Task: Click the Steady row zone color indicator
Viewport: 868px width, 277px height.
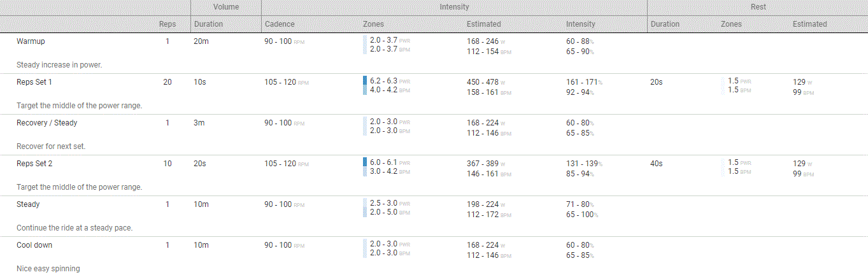Action: click(365, 208)
